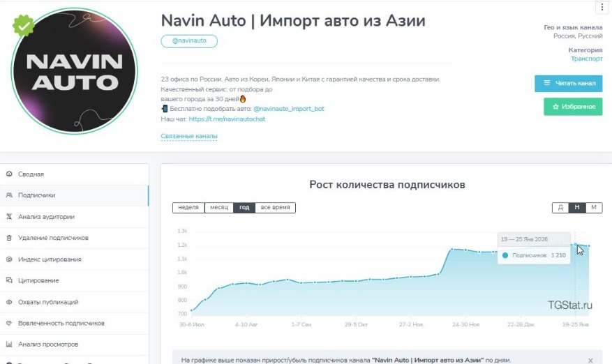Image resolution: width=612 pixels, height=364 pixels.
Task: Click the 4-10 Авг axis label
Action: [x=246, y=324]
